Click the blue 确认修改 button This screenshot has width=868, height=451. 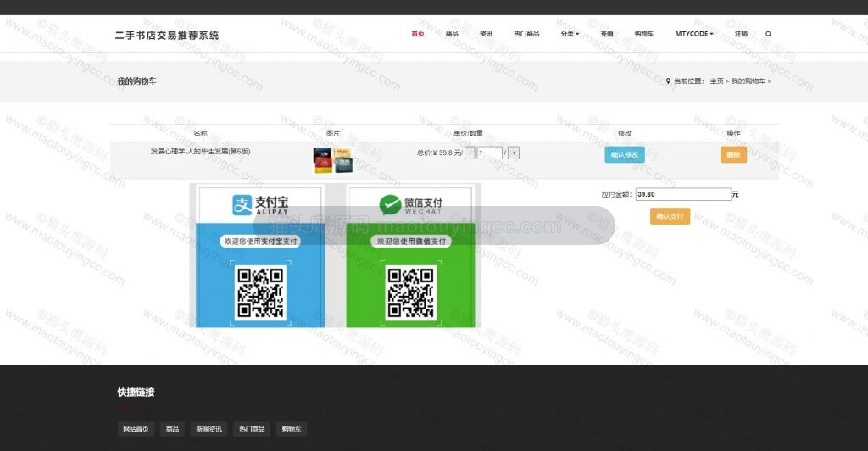pyautogui.click(x=625, y=155)
